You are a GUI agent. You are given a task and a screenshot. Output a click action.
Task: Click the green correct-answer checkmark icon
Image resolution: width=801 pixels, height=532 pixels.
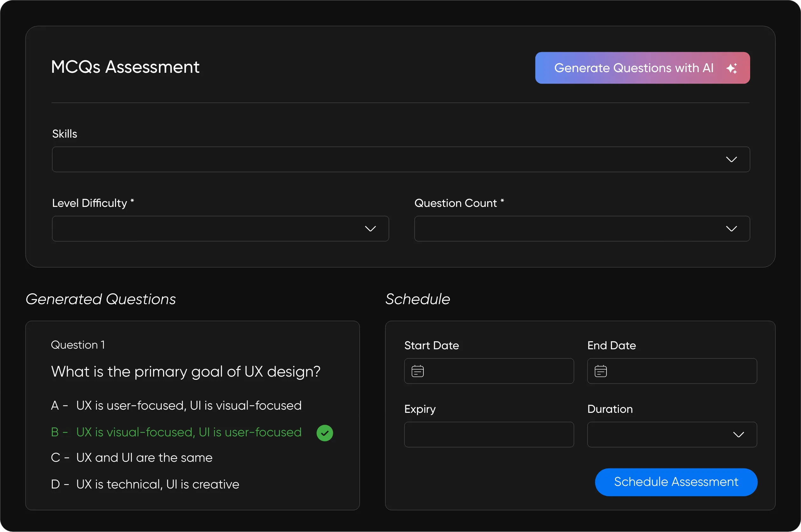pyautogui.click(x=325, y=433)
